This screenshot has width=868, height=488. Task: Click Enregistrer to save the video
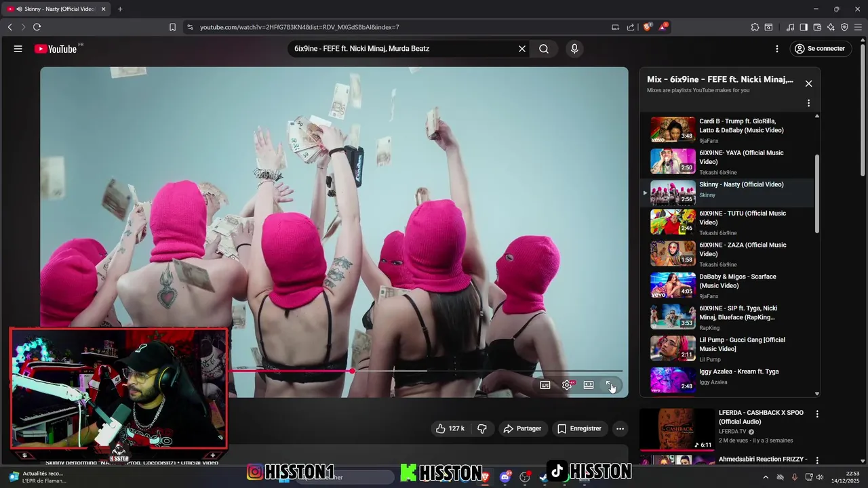pos(579,428)
